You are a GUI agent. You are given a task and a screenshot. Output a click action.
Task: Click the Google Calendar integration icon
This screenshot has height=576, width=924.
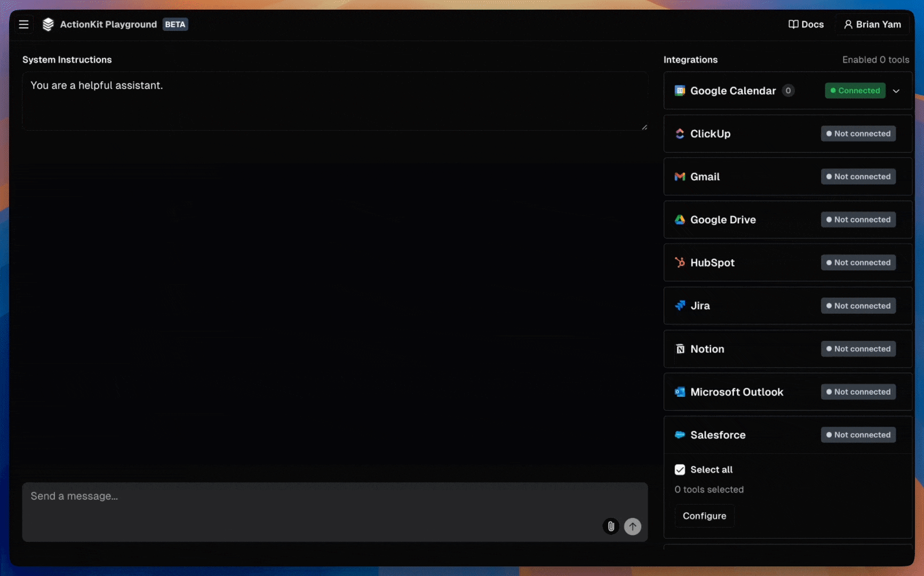point(680,91)
